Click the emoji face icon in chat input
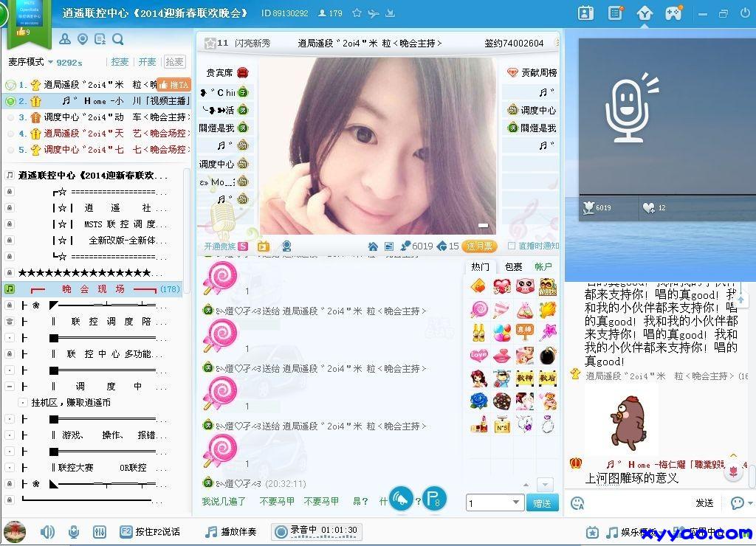The height and width of the screenshot is (546, 756). click(x=577, y=503)
